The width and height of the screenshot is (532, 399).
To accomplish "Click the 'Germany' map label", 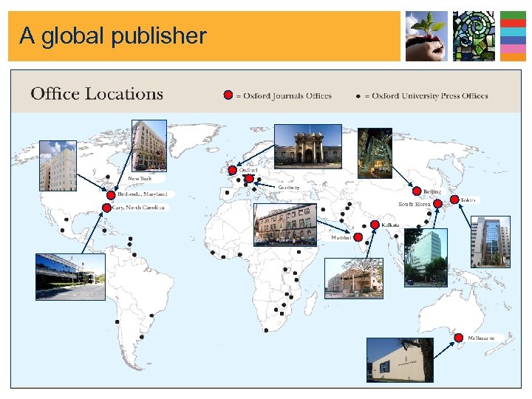I will tap(289, 187).
